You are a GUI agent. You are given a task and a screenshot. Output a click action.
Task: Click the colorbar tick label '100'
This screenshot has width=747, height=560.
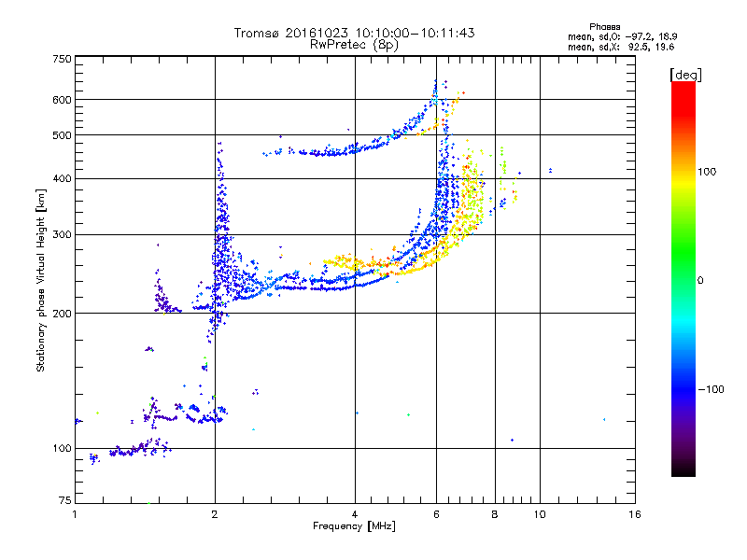[707, 172]
